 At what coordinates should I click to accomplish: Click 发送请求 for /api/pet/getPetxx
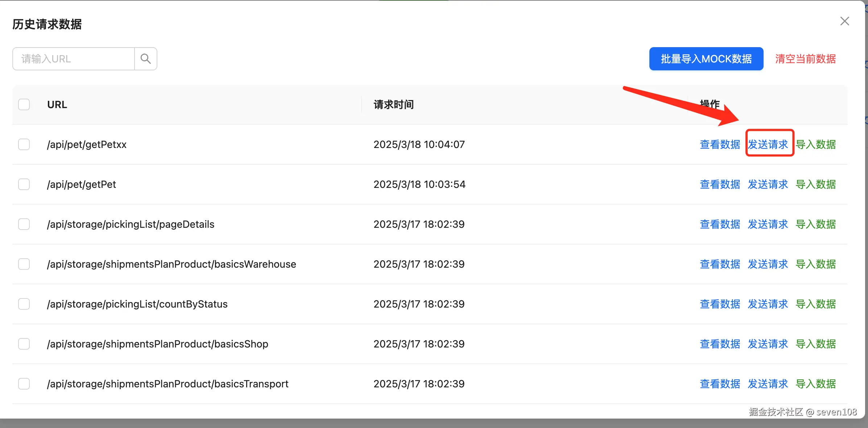(x=768, y=144)
